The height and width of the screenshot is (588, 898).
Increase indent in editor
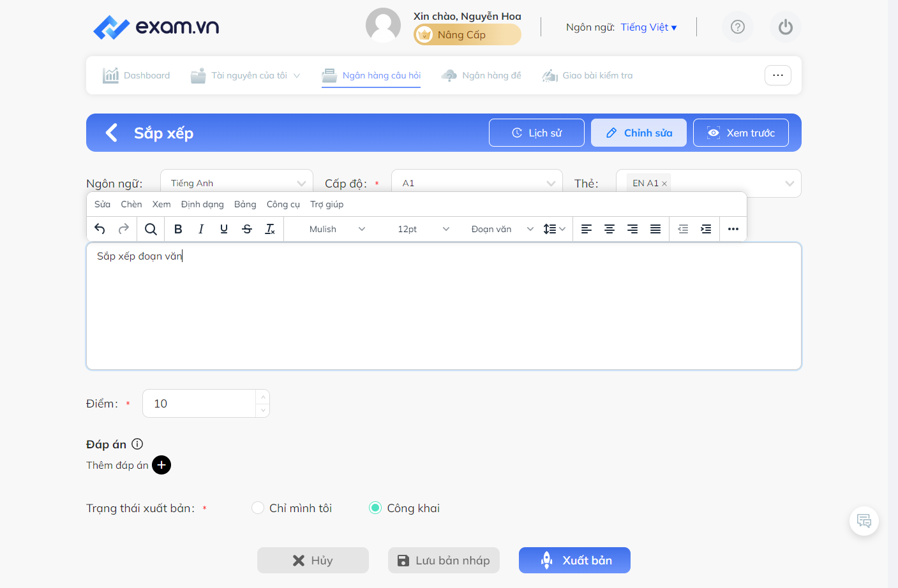click(706, 229)
